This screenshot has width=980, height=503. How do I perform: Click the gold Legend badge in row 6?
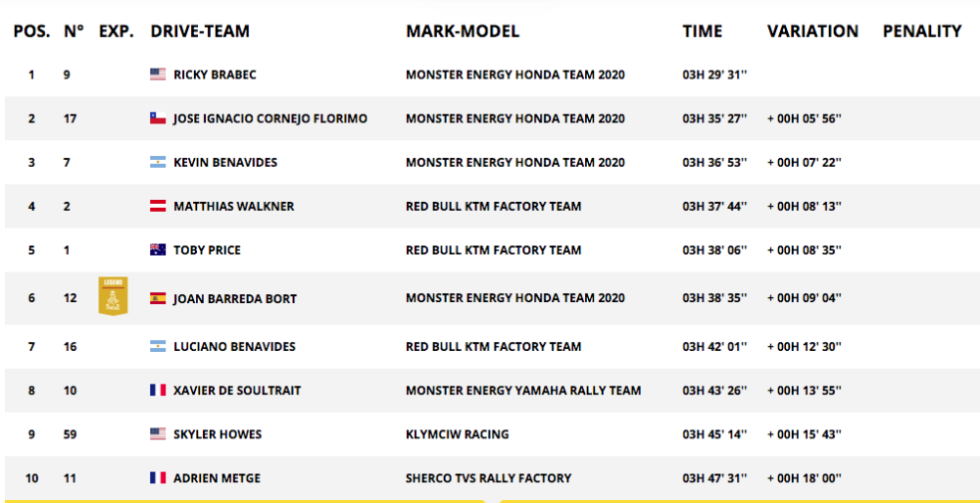tap(114, 296)
